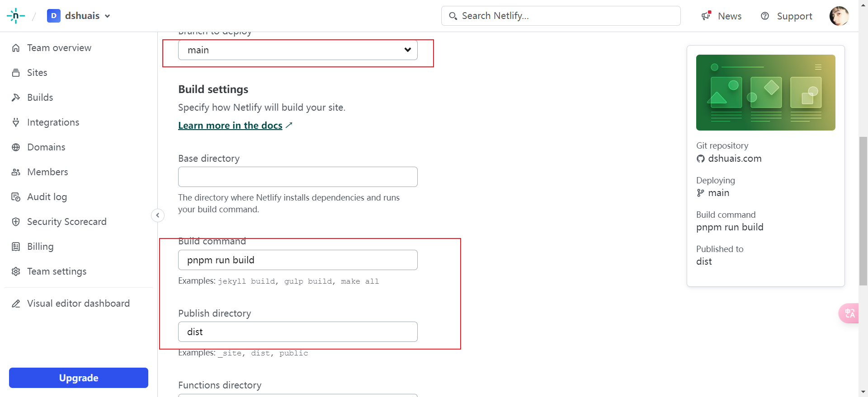Open Visual editor dashboard
The height and width of the screenshot is (397, 868).
pos(78,304)
